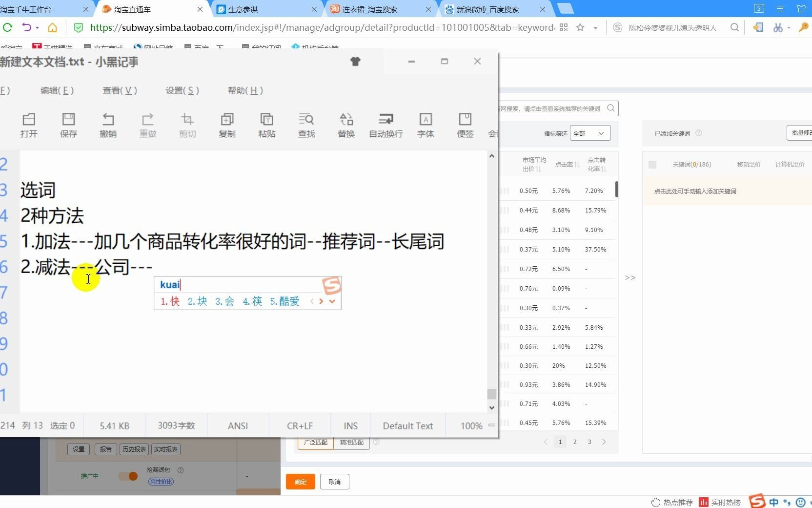Click the 取消 button
The image size is (812, 508).
pyautogui.click(x=335, y=482)
